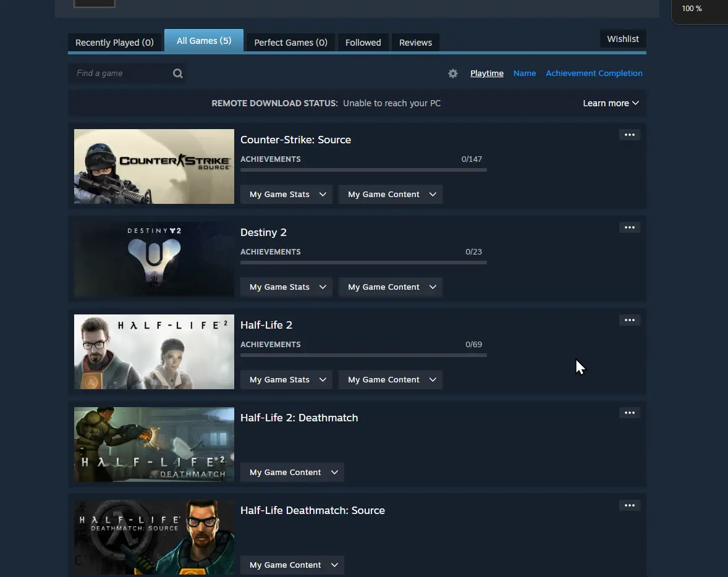The width and height of the screenshot is (728, 577).
Task: Open the gear settings icon near Playtime
Action: 452,74
